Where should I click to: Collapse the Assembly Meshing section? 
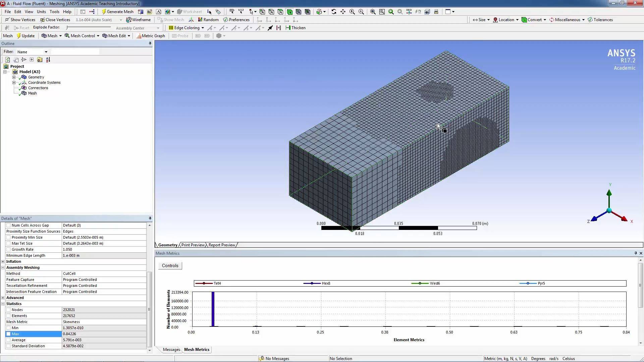click(x=3, y=267)
